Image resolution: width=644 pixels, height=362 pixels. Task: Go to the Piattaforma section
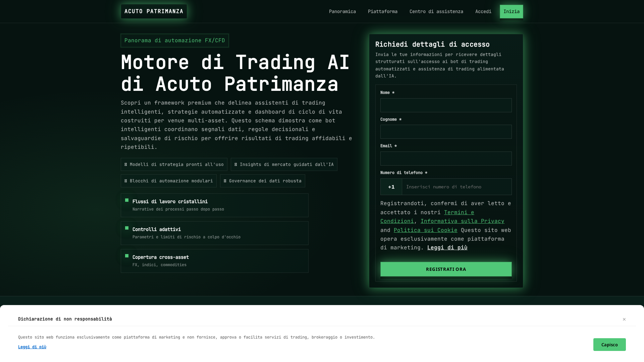coord(382,11)
